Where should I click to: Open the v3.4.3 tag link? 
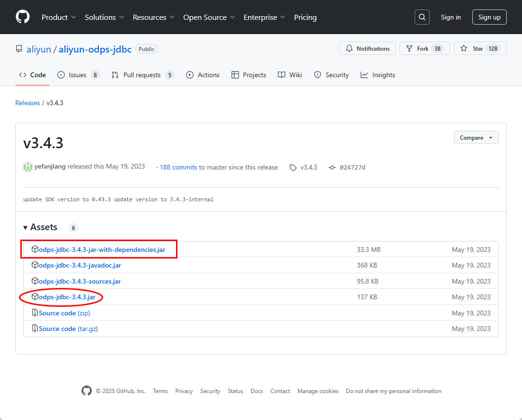tap(309, 167)
